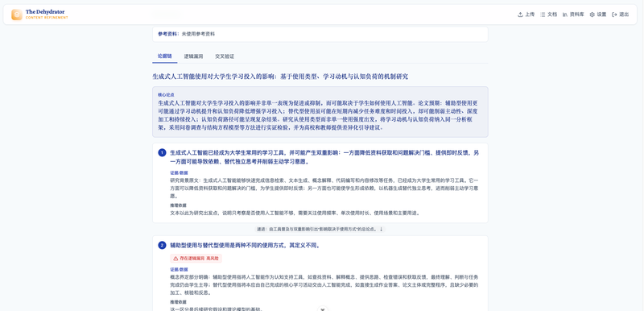The width and height of the screenshot is (644, 311).
Task: Click CONTENT REFINEMENT subtitle text
Action: pos(47,18)
